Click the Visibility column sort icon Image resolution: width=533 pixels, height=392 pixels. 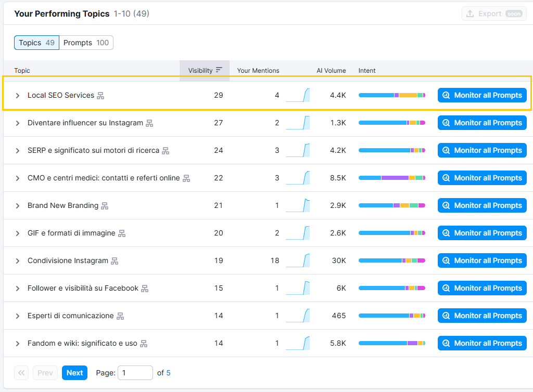click(219, 70)
